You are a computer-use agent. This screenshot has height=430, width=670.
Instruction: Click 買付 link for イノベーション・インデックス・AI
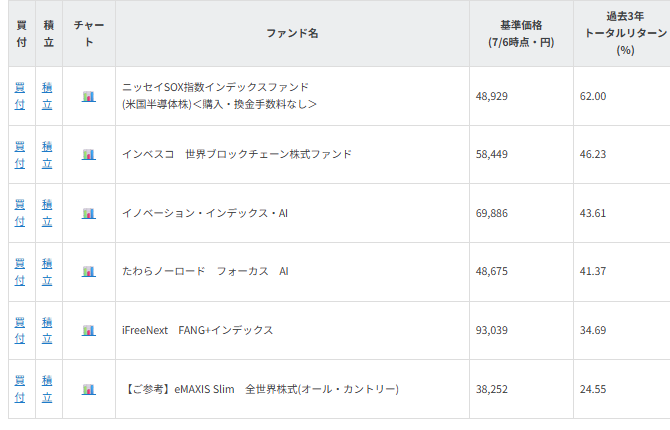(20, 213)
